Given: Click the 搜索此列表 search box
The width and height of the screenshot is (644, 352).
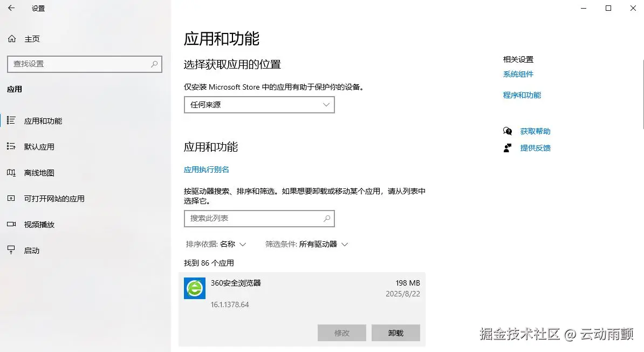Looking at the screenshot, I should pyautogui.click(x=259, y=218).
